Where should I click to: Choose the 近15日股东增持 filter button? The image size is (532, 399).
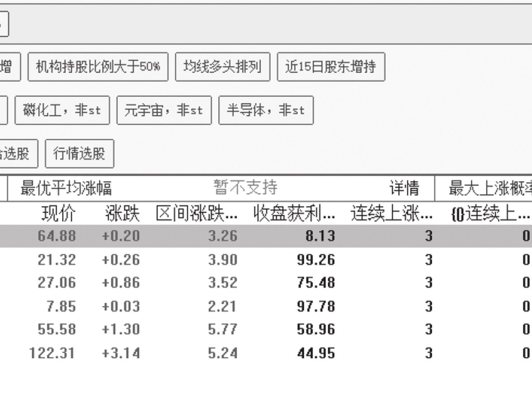pyautogui.click(x=331, y=67)
